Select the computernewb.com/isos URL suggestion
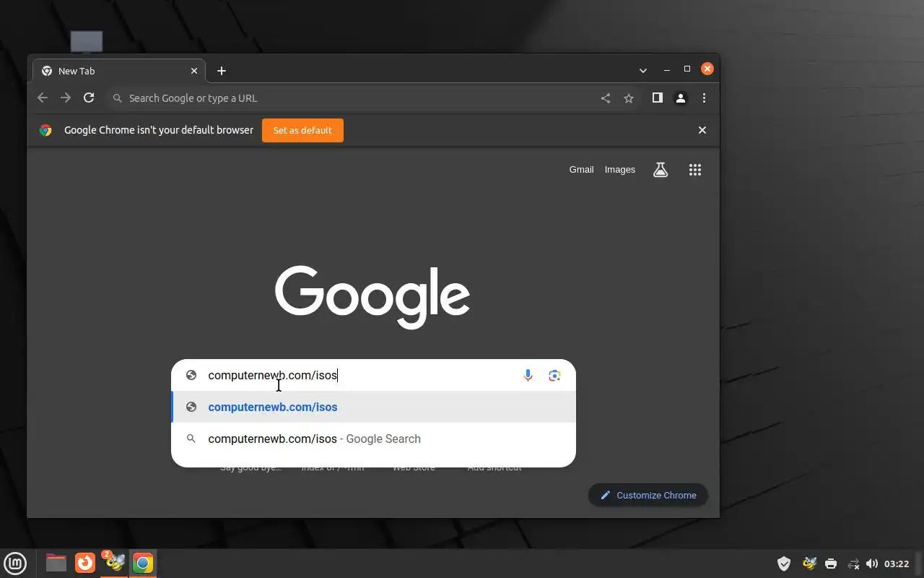This screenshot has width=924, height=578. [373, 407]
